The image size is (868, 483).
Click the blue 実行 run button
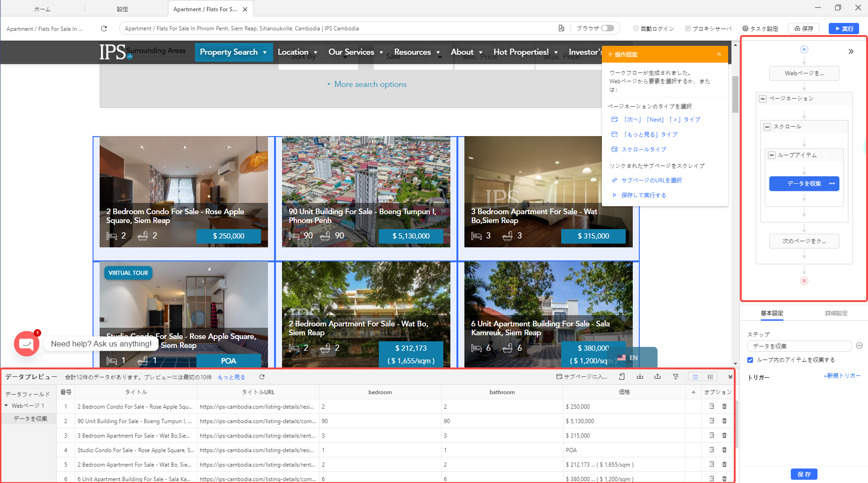(x=844, y=29)
